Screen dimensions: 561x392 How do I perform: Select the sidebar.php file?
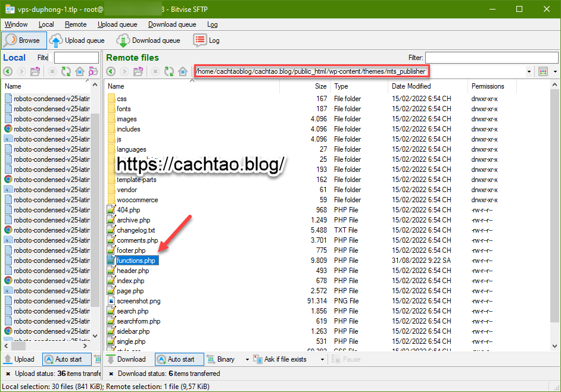pos(133,331)
